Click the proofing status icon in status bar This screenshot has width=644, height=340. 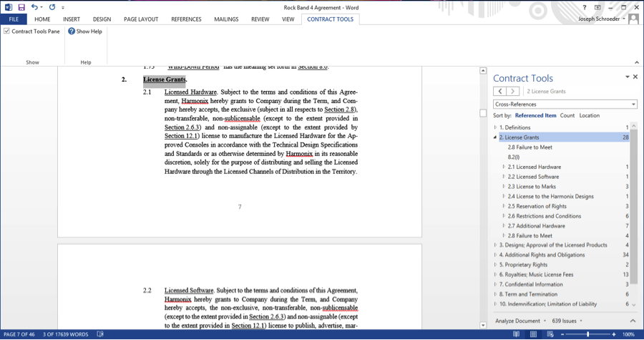99,334
